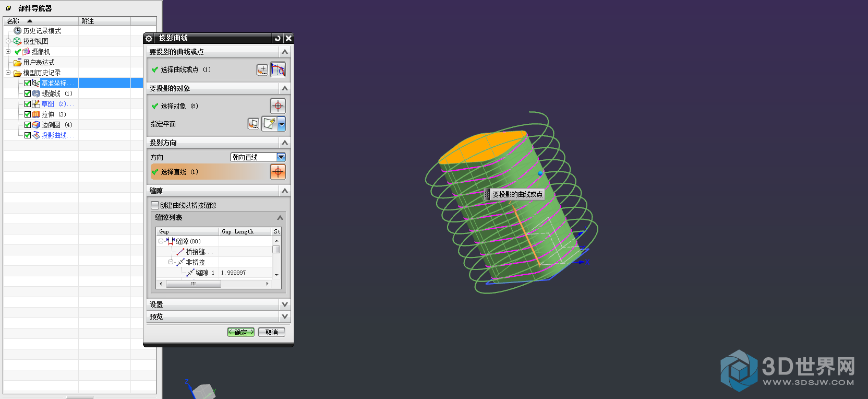The image size is (868, 399).
Task: Click the 螺旋线 helix icon
Action: [36, 93]
